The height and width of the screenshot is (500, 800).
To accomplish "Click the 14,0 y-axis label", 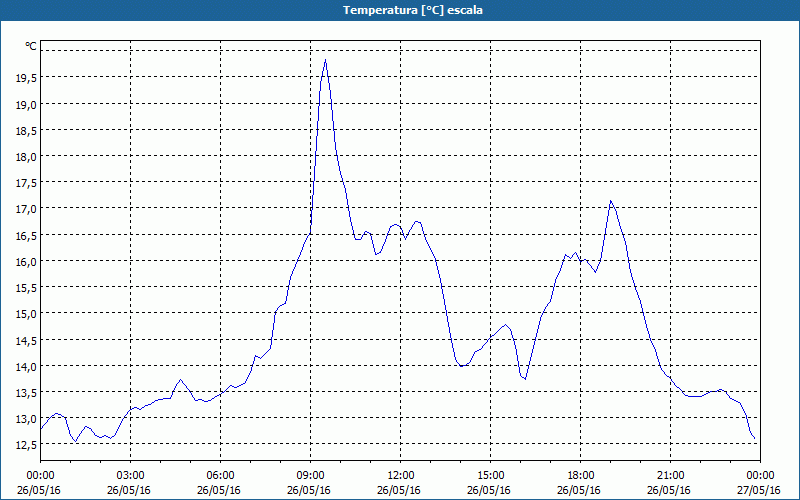I will 26,366.
